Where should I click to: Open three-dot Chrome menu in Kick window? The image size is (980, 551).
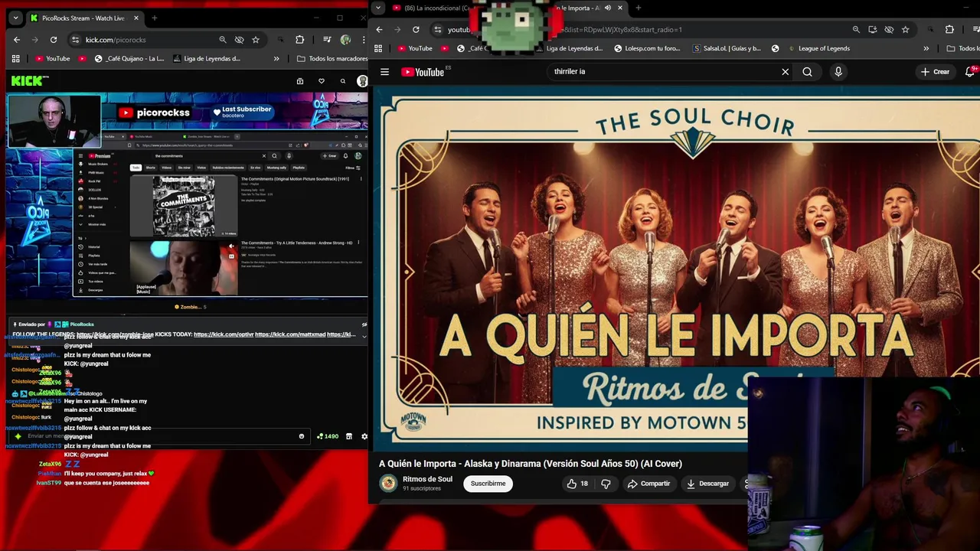coord(363,40)
